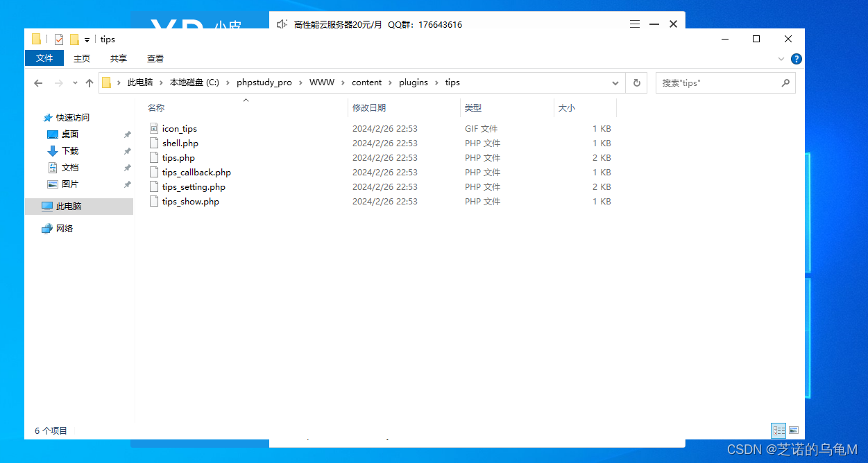Click pin icon beside 桌面
The width and height of the screenshot is (868, 463).
(127, 134)
